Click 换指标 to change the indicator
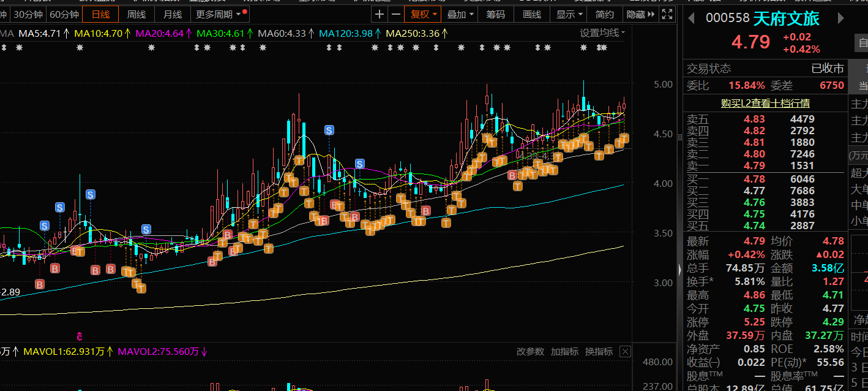The width and height of the screenshot is (868, 391). tap(599, 351)
